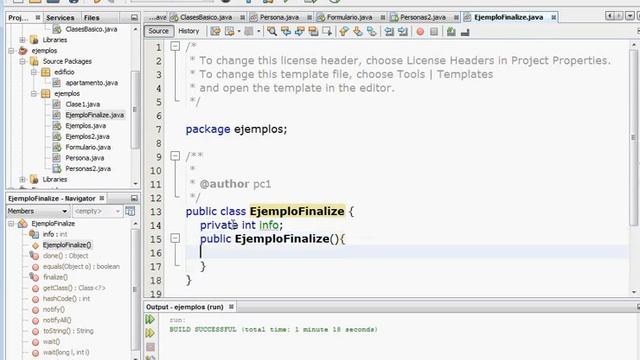Close the Output ejemplos (run) tab
Image resolution: width=640 pixels, height=360 pixels.
231,307
